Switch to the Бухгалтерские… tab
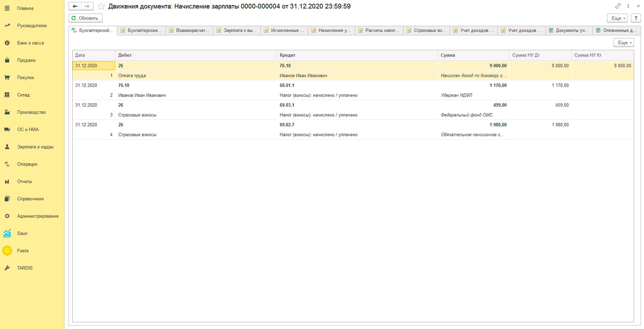 point(141,30)
